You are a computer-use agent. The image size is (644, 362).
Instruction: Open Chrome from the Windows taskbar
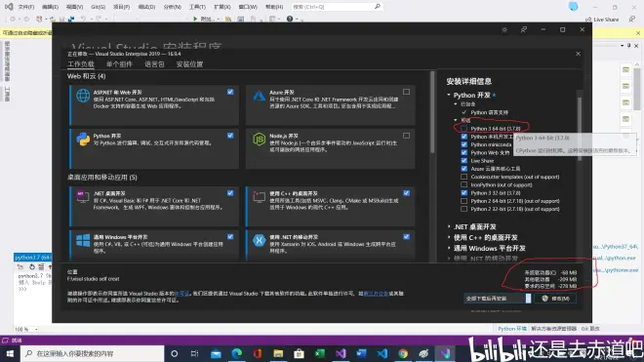403,353
